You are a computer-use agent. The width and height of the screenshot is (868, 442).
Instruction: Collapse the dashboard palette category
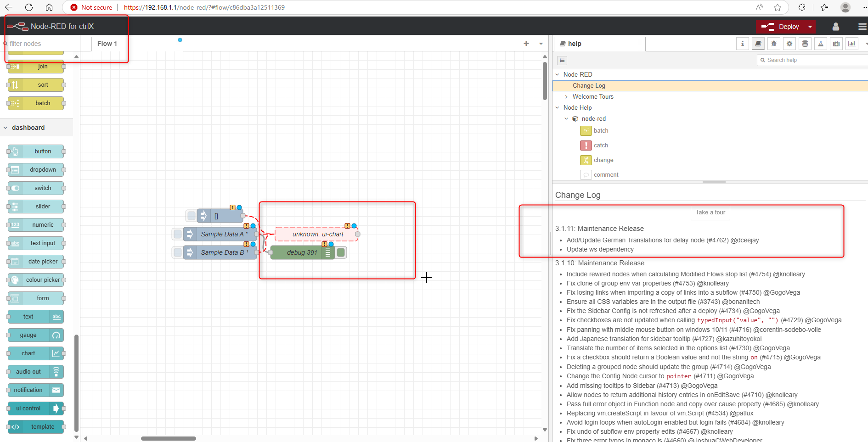tap(6, 128)
